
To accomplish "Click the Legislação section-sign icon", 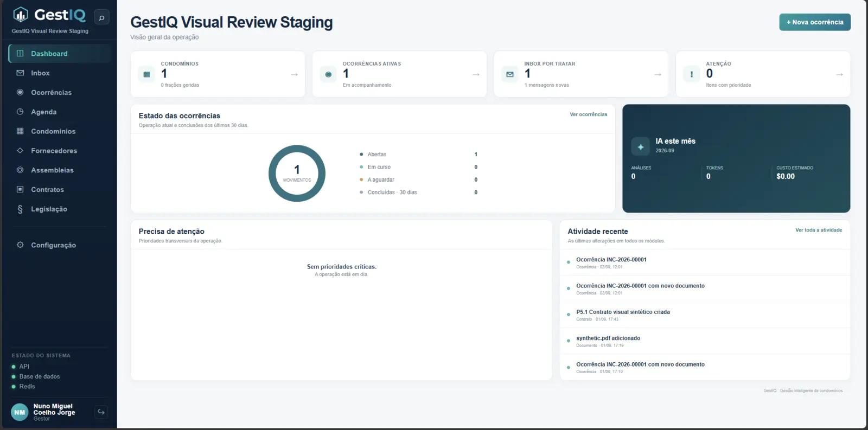I will click(20, 209).
